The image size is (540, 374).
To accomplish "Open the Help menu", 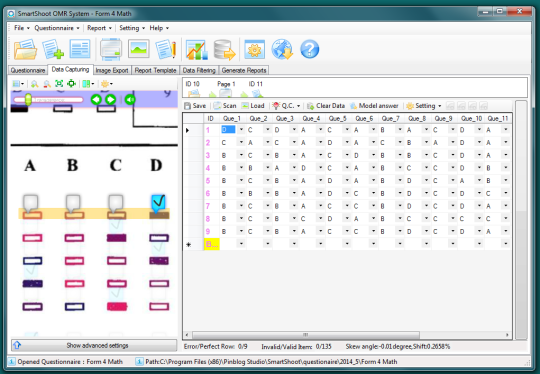I will tap(159, 28).
